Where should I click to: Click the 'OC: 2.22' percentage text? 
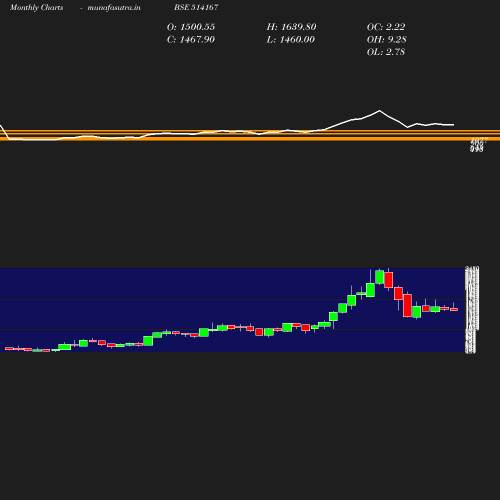click(386, 27)
